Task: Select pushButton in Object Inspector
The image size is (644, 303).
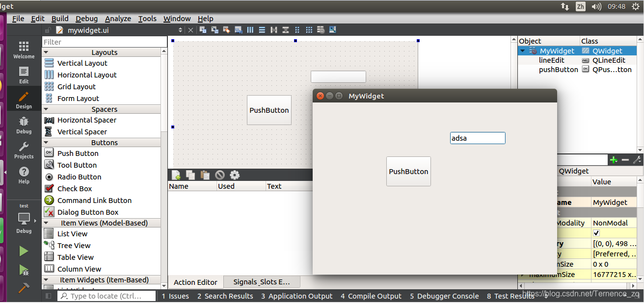Action: coord(559,70)
